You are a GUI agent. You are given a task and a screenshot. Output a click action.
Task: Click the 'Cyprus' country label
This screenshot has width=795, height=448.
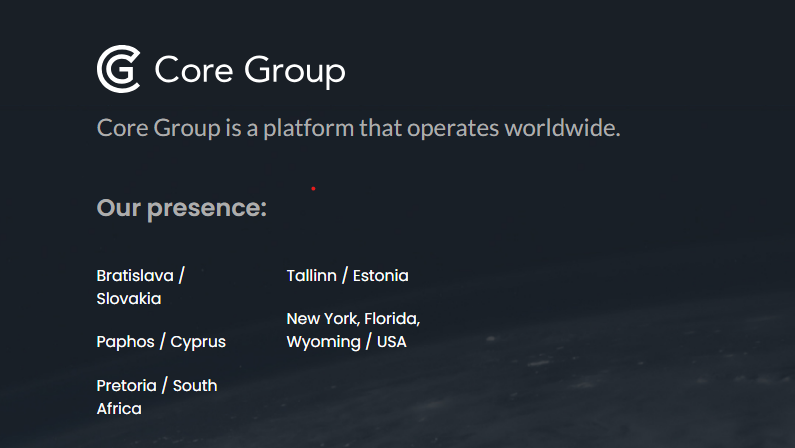pos(198,343)
